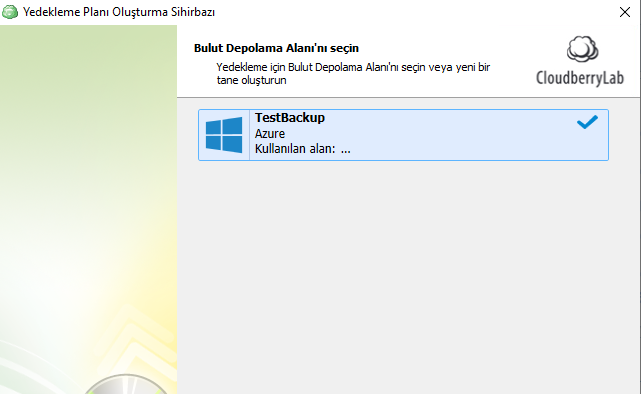The width and height of the screenshot is (641, 394).
Task: Click the 'Yedekleme Planı Oluşturma Sihirbazı' title
Action: 119,12
